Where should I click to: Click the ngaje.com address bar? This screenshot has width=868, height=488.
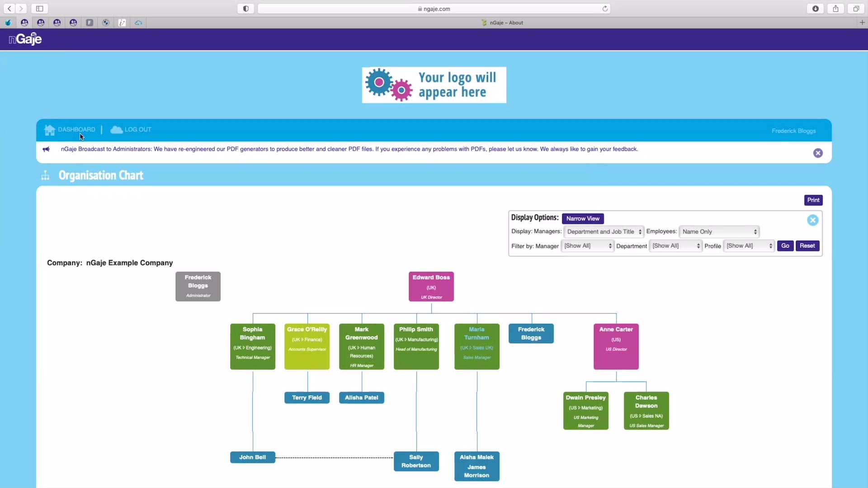(x=434, y=9)
